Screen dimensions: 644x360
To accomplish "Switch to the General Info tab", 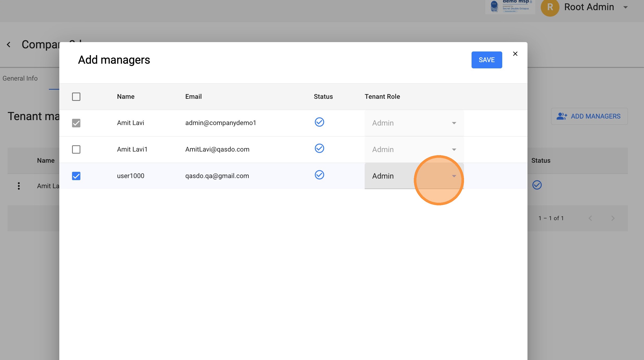I will tap(20, 78).
